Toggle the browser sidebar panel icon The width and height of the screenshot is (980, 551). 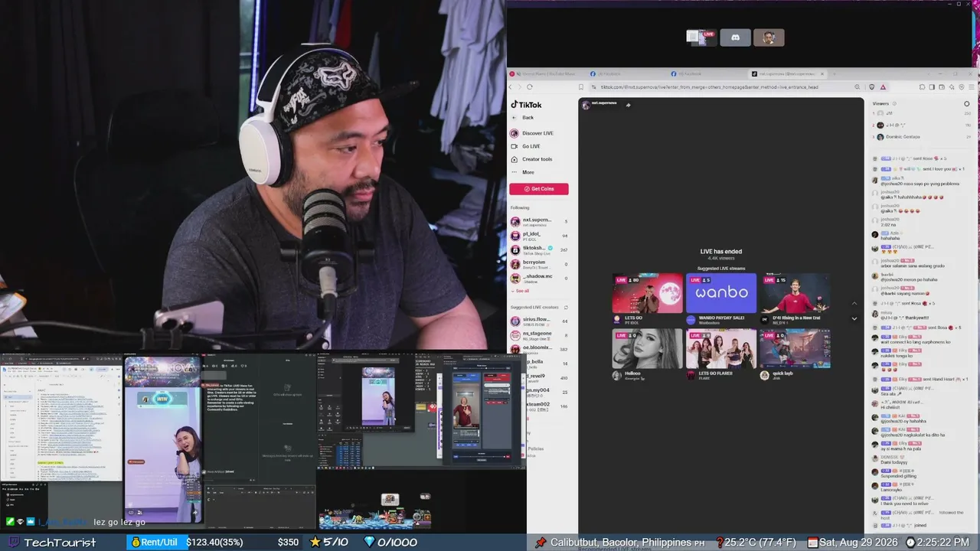(x=932, y=87)
